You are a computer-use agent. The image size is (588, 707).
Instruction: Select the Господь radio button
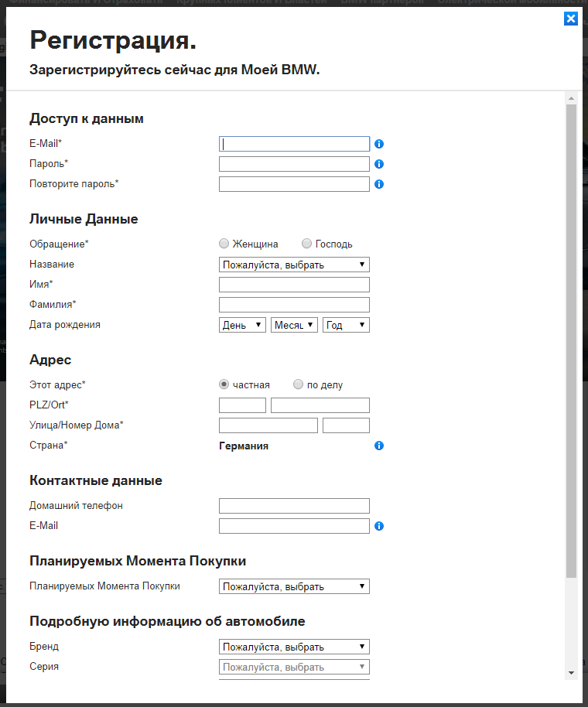point(306,244)
